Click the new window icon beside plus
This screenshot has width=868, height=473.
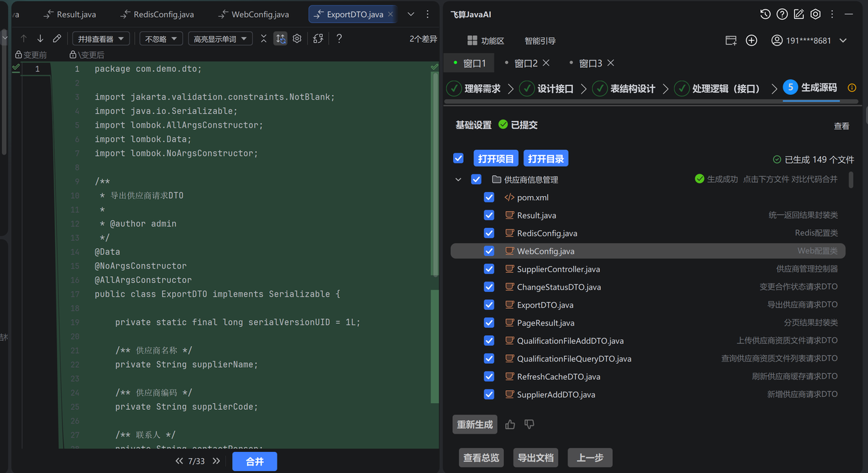[731, 41]
